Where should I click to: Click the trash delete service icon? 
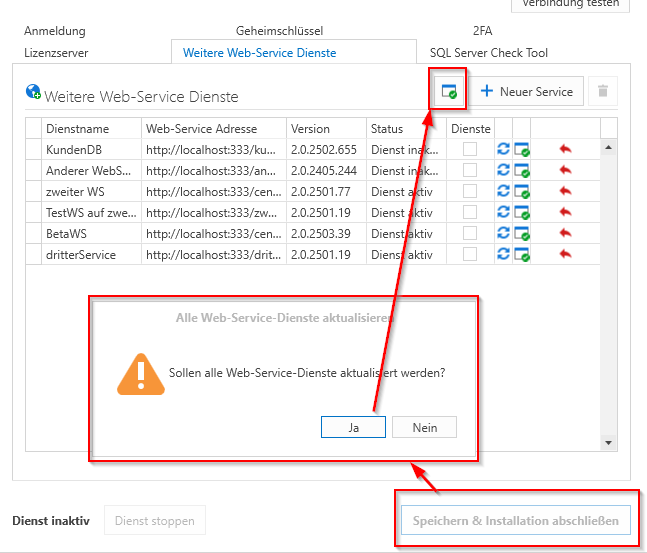point(602,92)
